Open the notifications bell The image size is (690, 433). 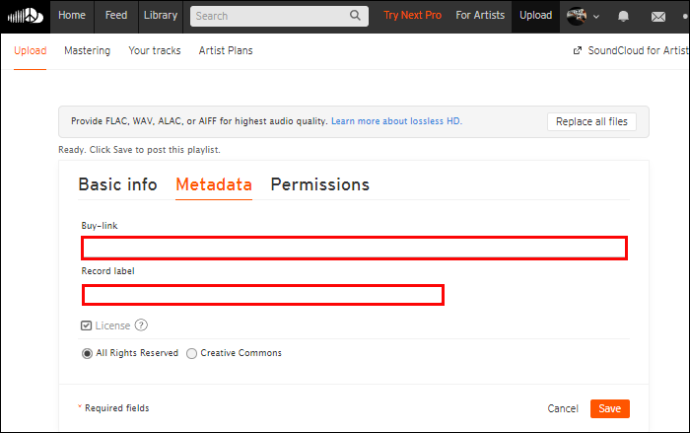[x=623, y=17]
